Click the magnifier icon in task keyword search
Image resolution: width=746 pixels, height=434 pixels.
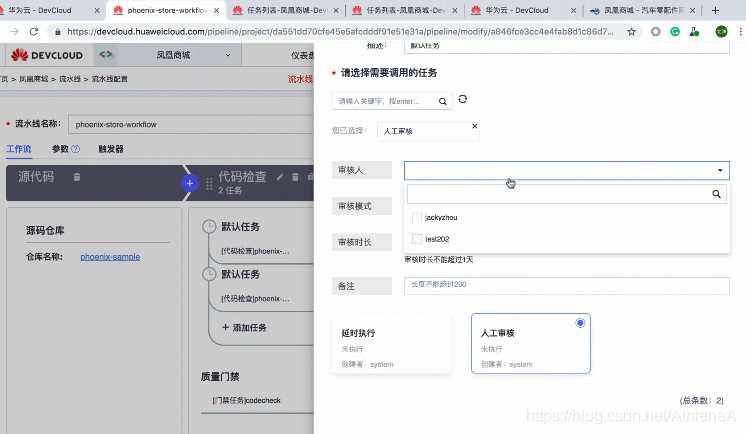[442, 101]
